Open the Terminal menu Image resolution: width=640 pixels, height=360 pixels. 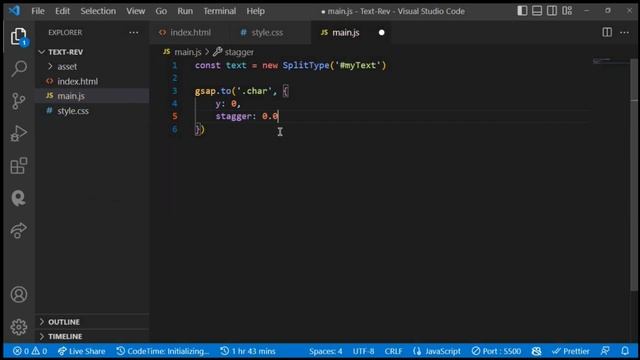(x=220, y=11)
